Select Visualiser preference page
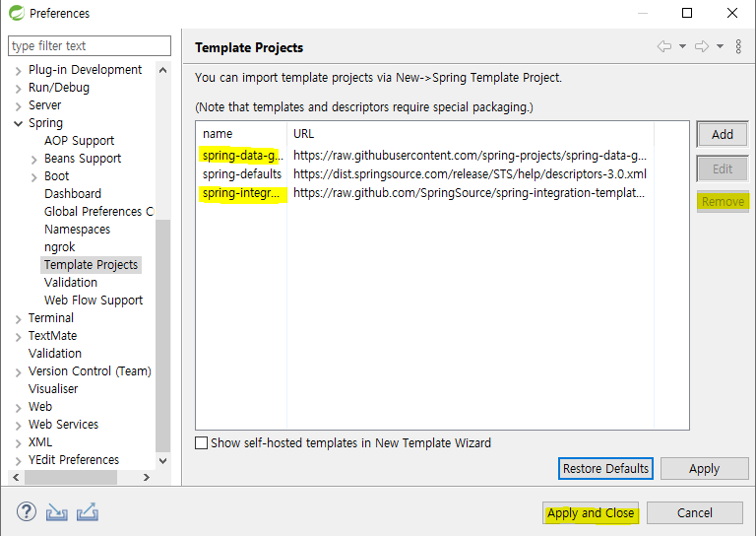This screenshot has width=756, height=536. pos(53,388)
